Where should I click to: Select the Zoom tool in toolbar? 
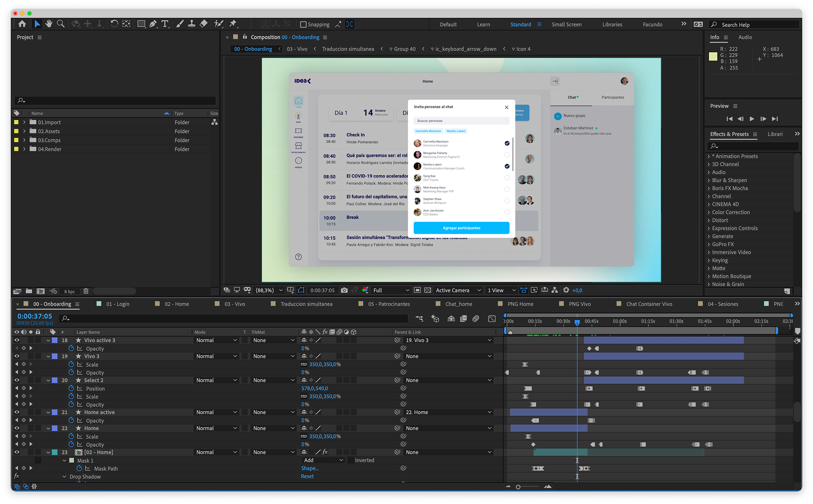point(61,24)
